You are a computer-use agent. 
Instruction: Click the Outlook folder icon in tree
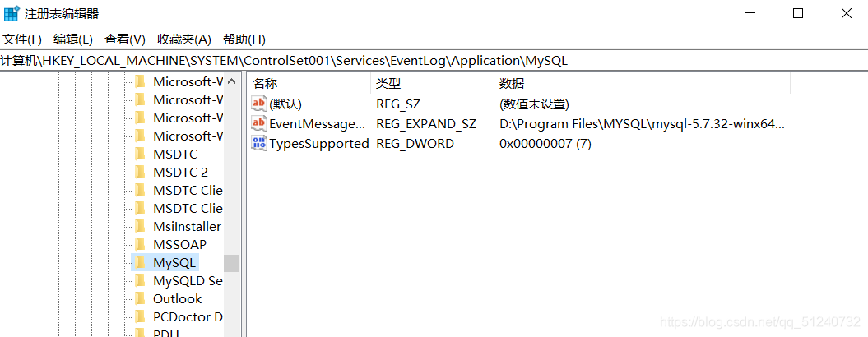[x=140, y=299]
